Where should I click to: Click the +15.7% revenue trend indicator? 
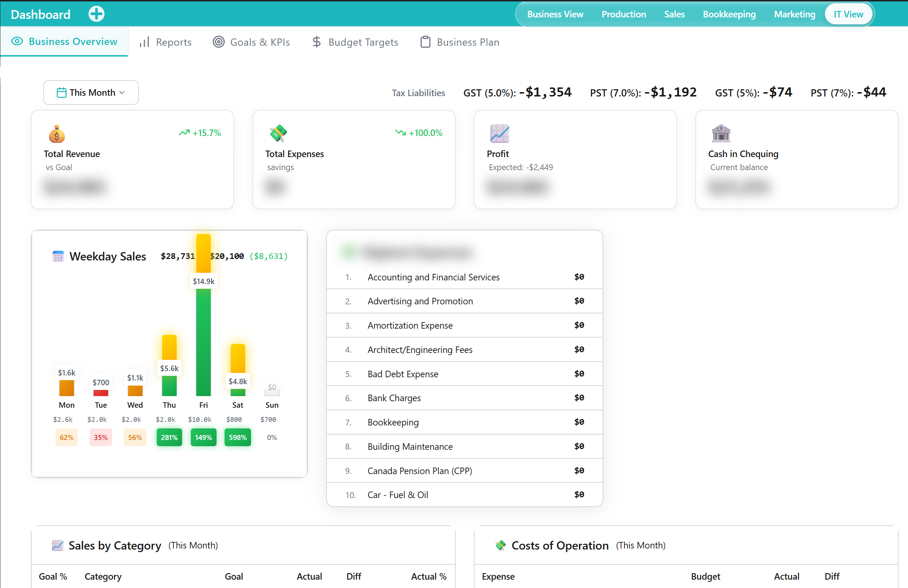click(200, 133)
